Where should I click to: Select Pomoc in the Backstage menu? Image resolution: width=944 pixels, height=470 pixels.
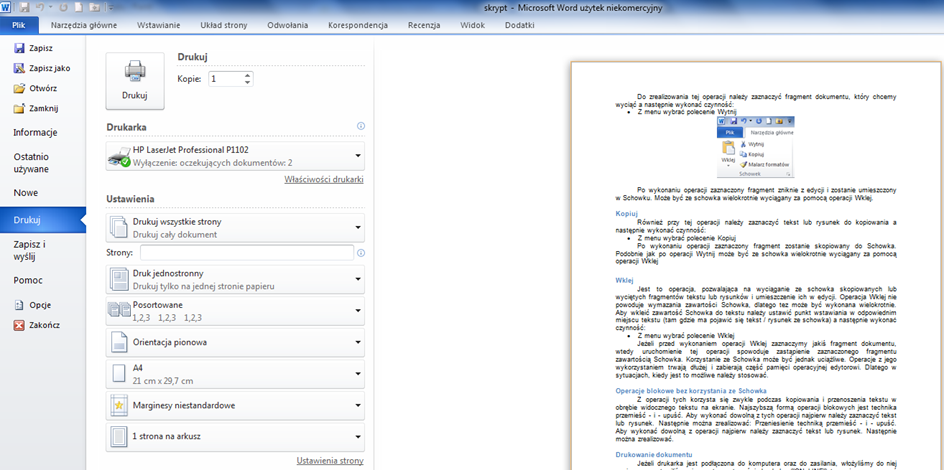point(28,280)
